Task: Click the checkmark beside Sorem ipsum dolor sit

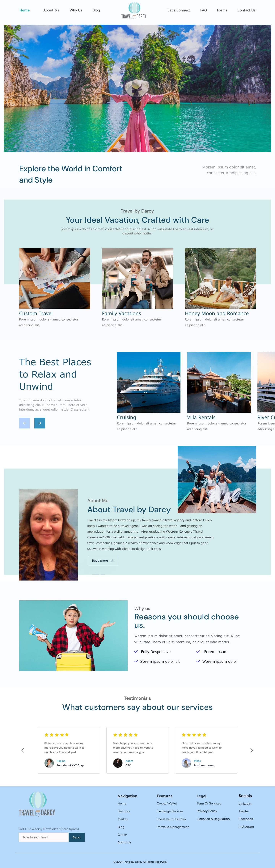Action: coord(136,661)
